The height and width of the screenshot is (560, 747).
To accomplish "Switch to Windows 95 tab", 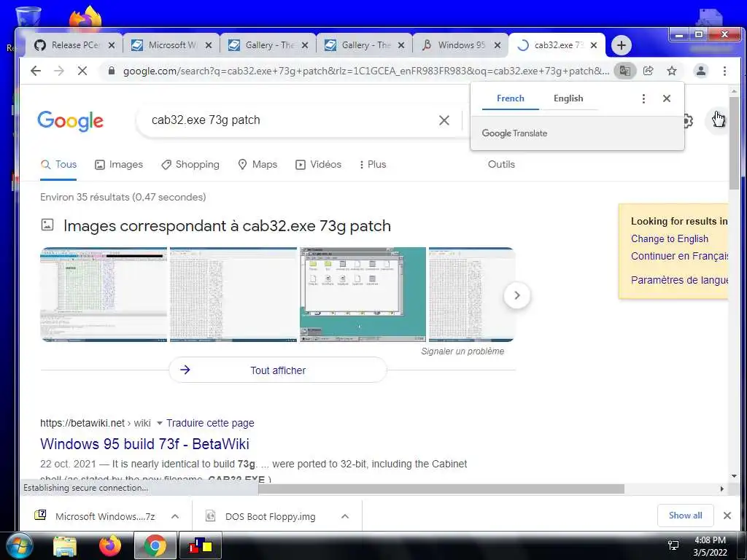I will 461,45.
